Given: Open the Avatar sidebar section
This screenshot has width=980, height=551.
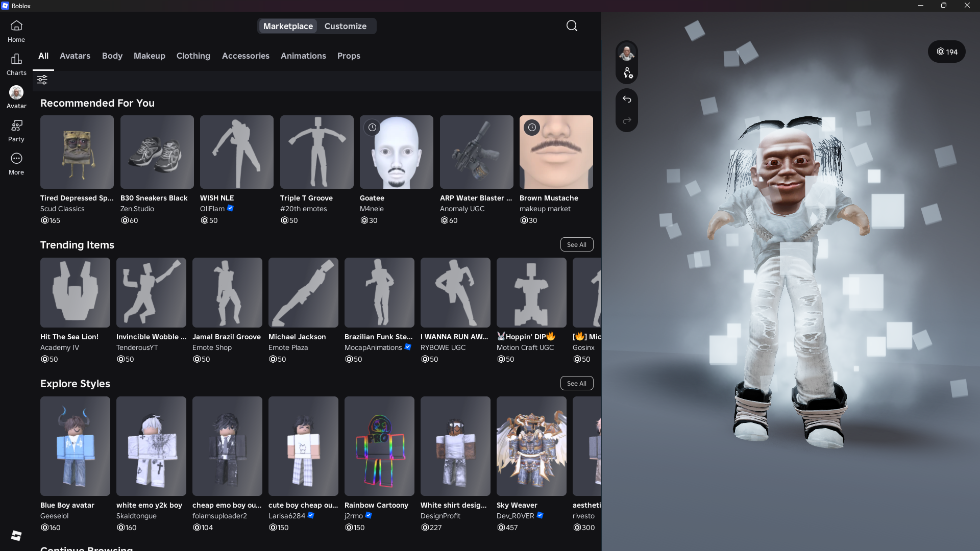Looking at the screenshot, I should click(16, 97).
